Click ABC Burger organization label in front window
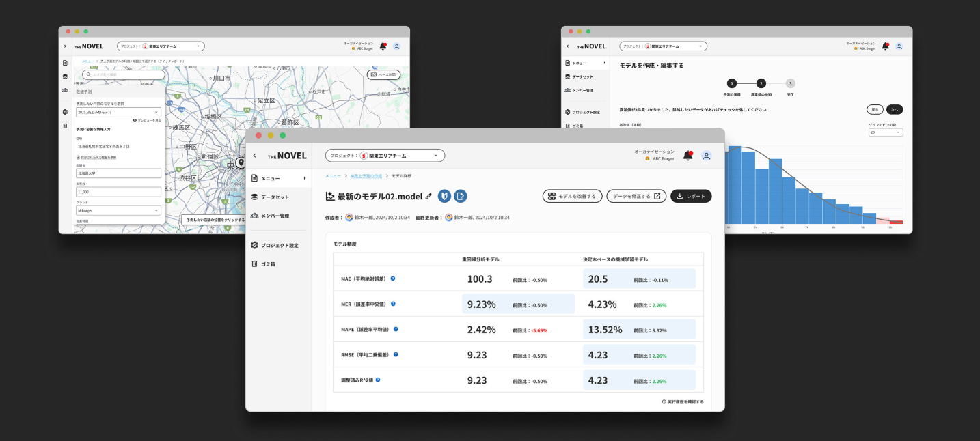 [659, 158]
